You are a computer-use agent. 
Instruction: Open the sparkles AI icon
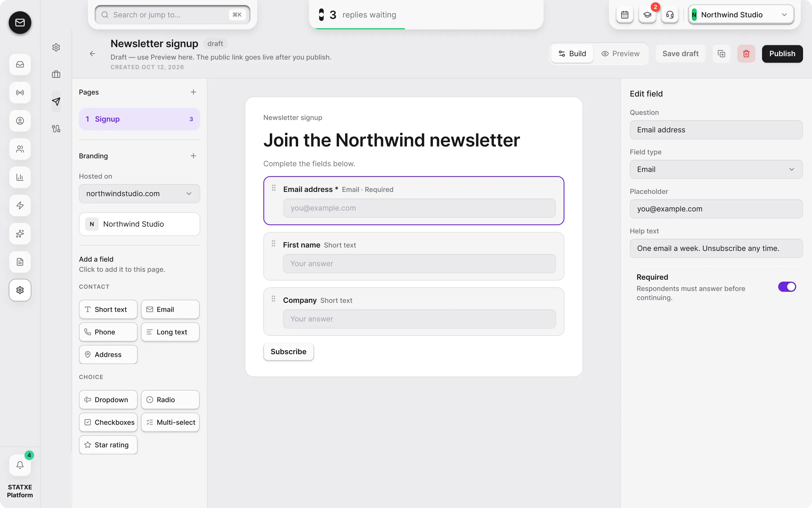pos(20,233)
